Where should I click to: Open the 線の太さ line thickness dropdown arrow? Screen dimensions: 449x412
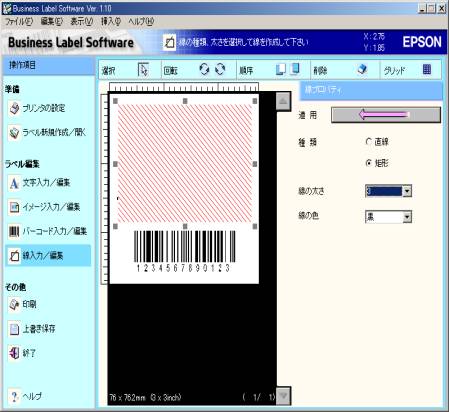click(x=407, y=191)
